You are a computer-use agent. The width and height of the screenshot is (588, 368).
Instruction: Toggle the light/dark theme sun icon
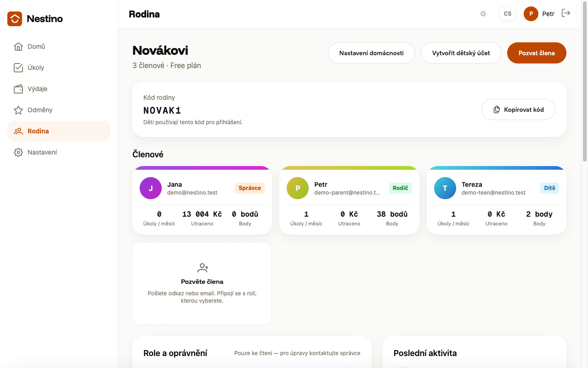483,14
